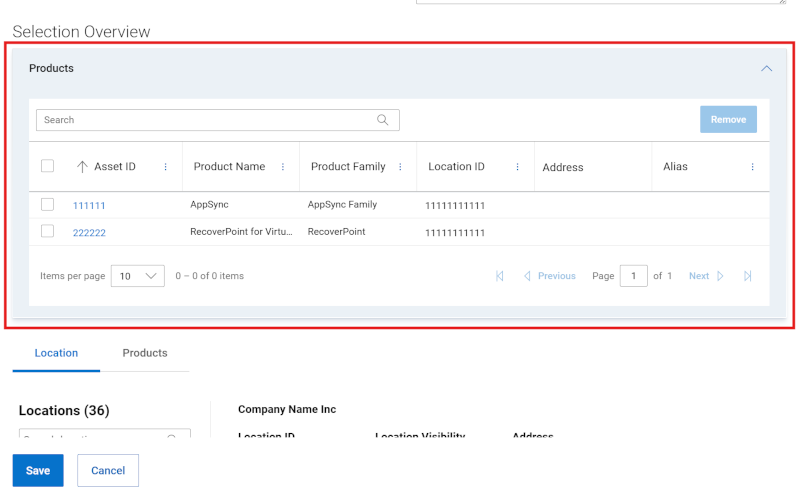Open the items per page dropdown
800x503 pixels.
pos(137,276)
